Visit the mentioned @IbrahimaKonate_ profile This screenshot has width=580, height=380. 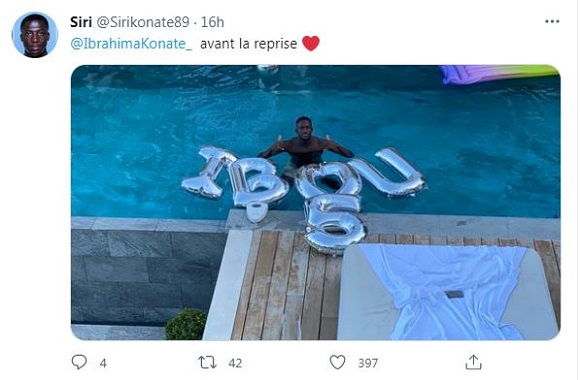(x=131, y=44)
